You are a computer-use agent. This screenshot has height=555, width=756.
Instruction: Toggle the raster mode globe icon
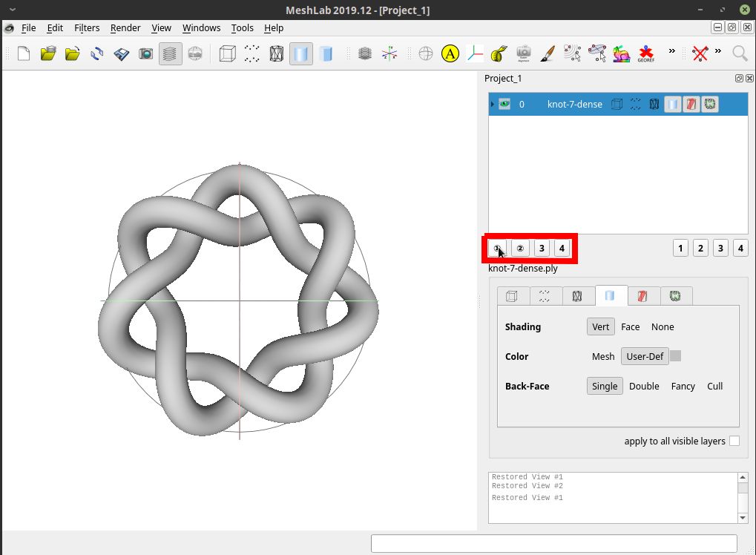(x=195, y=53)
